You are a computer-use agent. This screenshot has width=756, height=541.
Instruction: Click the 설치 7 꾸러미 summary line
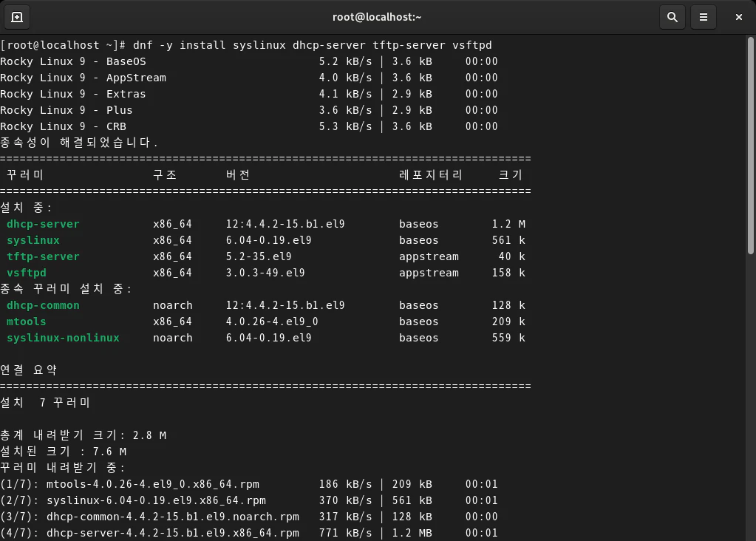point(45,403)
